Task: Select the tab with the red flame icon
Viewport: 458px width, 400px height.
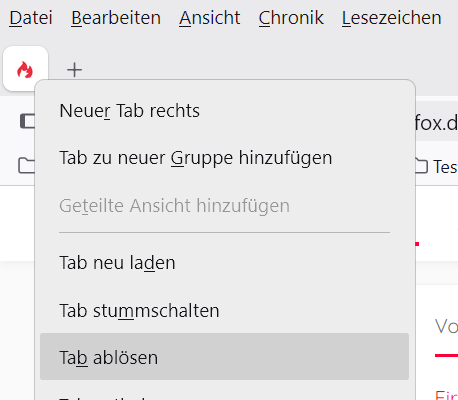Action: click(25, 69)
